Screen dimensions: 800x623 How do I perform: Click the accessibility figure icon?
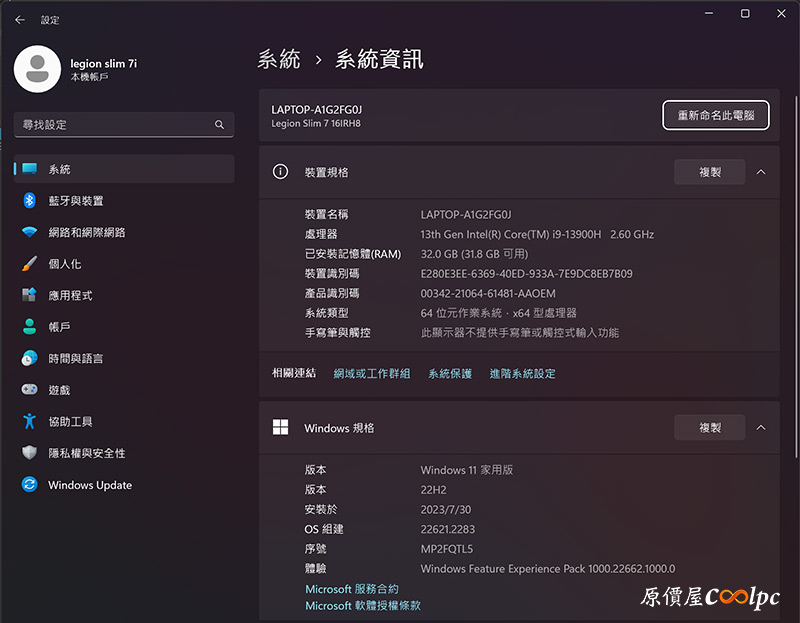(x=30, y=421)
